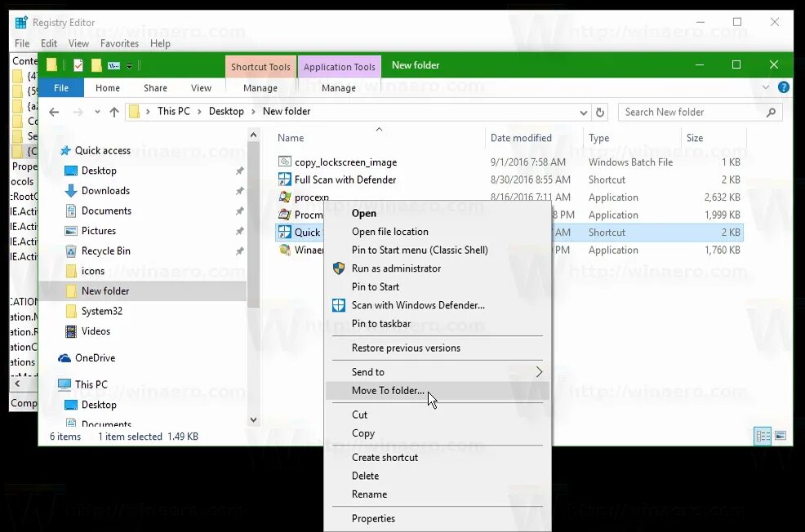805x532 pixels.
Task: Refresh the New folder view
Action: point(600,112)
